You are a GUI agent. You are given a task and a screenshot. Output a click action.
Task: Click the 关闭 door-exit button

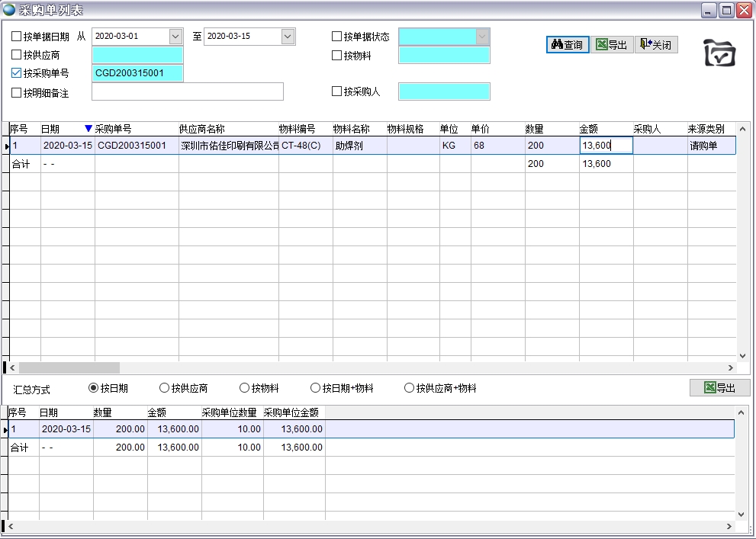tap(656, 45)
